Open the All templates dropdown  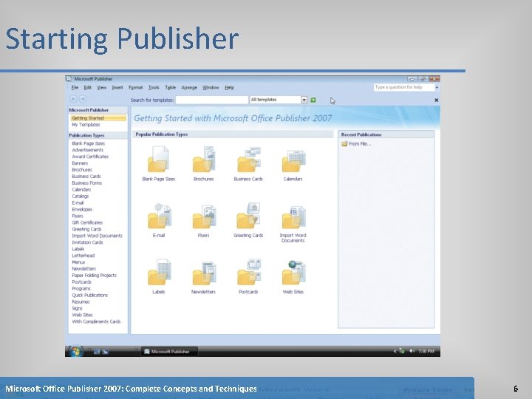304,100
